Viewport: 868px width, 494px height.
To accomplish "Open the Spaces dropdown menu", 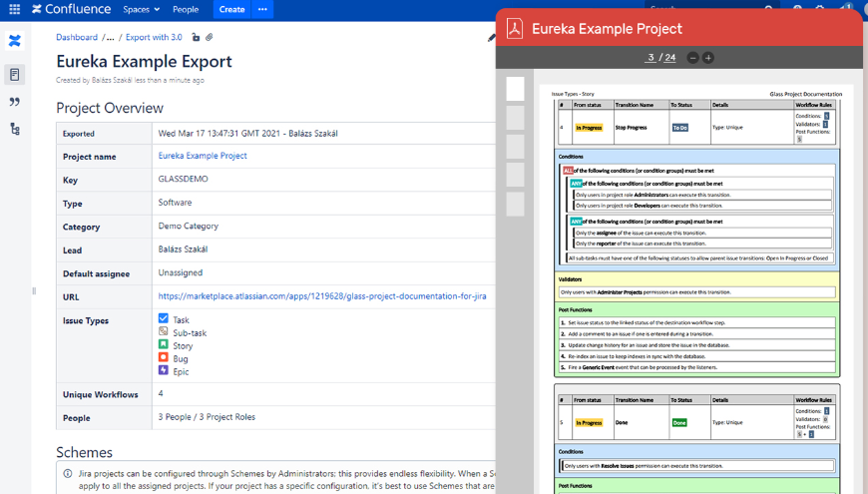I will click(x=141, y=9).
